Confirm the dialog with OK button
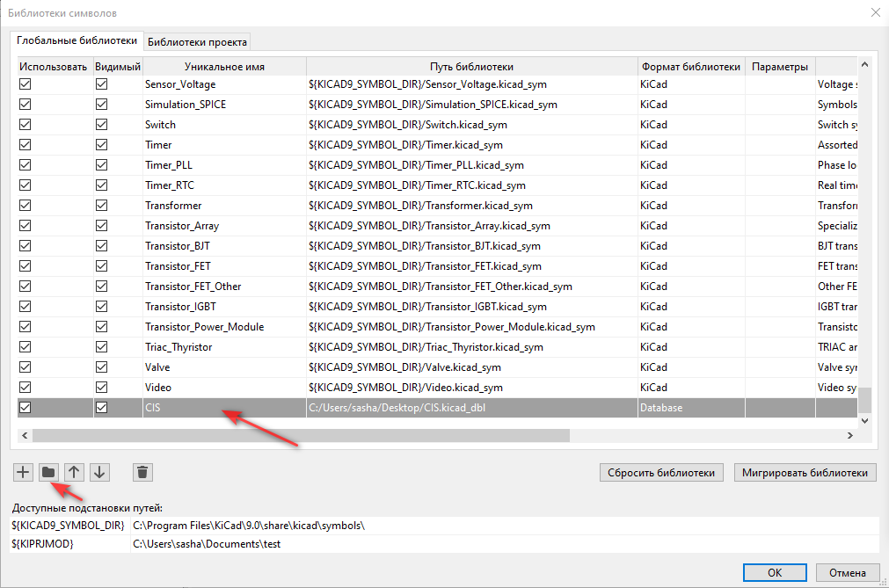Viewport: 889px width, 588px height. (x=775, y=572)
